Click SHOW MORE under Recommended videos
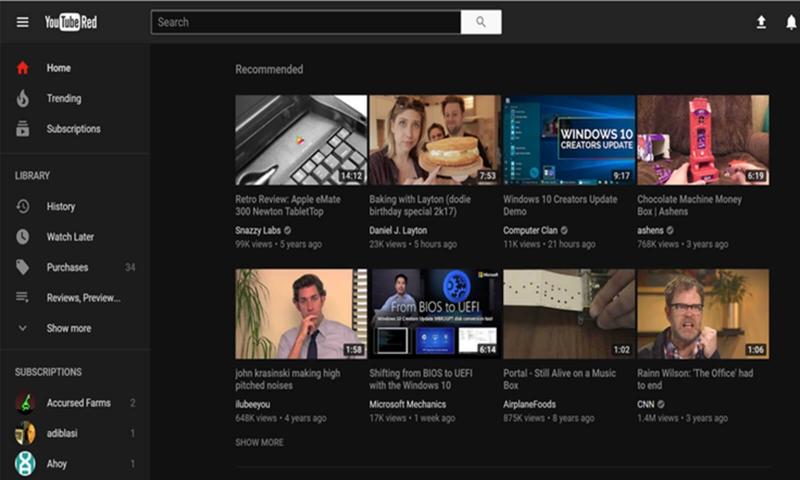The image size is (800, 480). [x=259, y=442]
